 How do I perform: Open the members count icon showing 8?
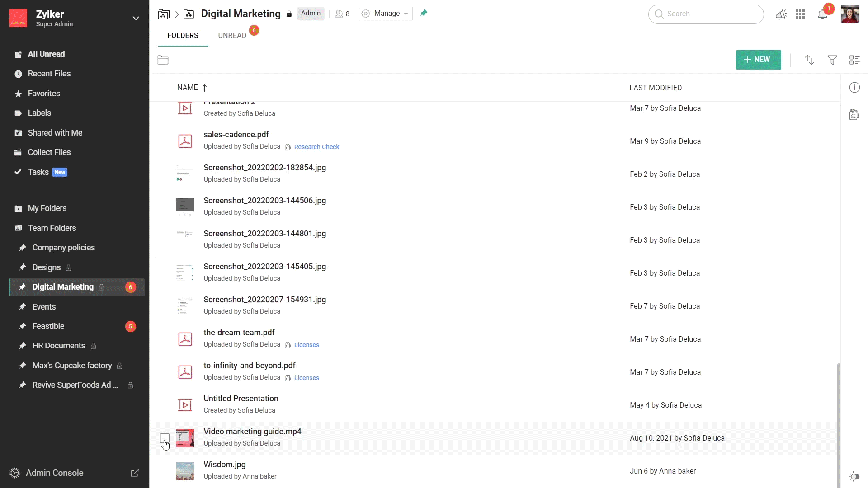[342, 14]
